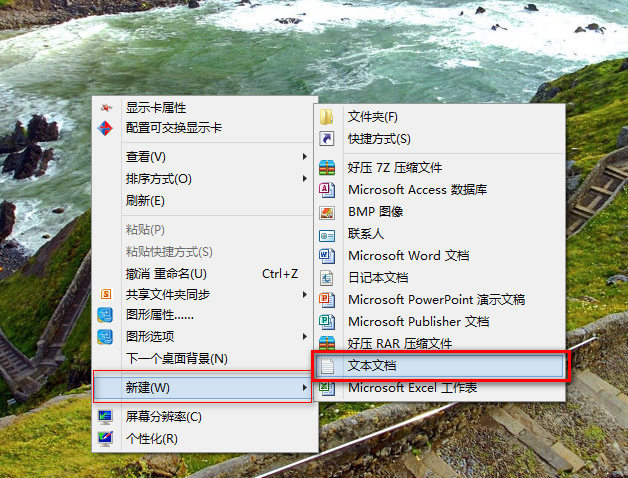Click the 配置可交换显示卡 red-blue icon
The width and height of the screenshot is (628, 478).
point(105,128)
